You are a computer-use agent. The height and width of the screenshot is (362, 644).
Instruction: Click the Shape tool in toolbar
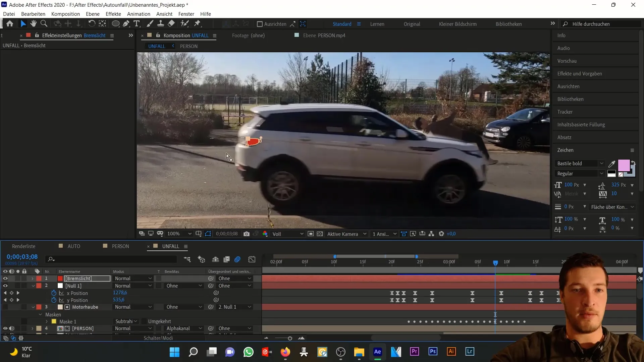point(115,24)
